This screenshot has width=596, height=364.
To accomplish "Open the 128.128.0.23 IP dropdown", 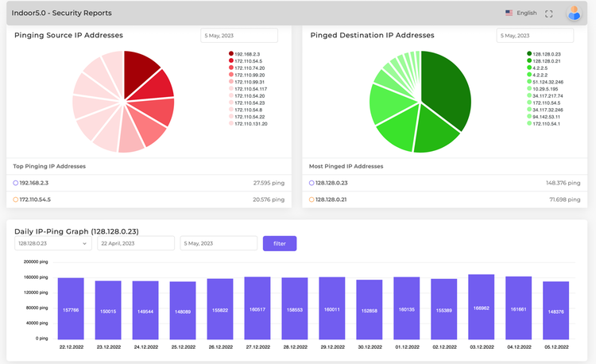I will tap(52, 243).
